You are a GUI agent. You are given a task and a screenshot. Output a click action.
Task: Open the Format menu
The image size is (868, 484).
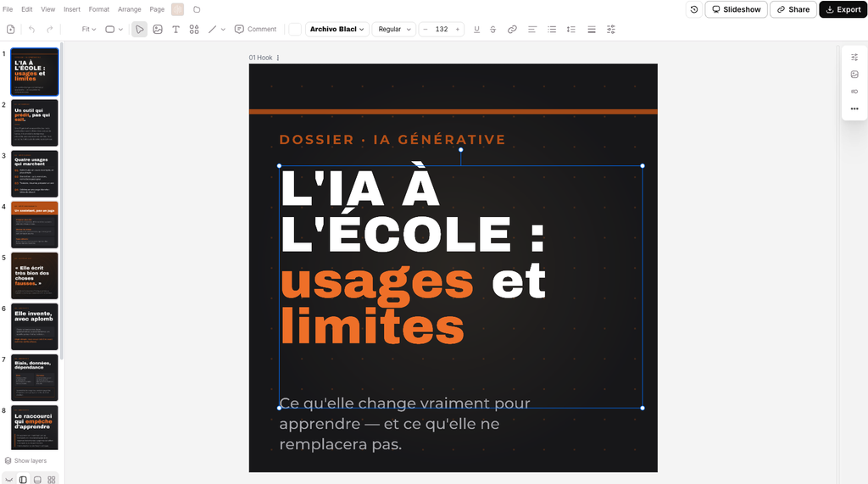tap(99, 9)
